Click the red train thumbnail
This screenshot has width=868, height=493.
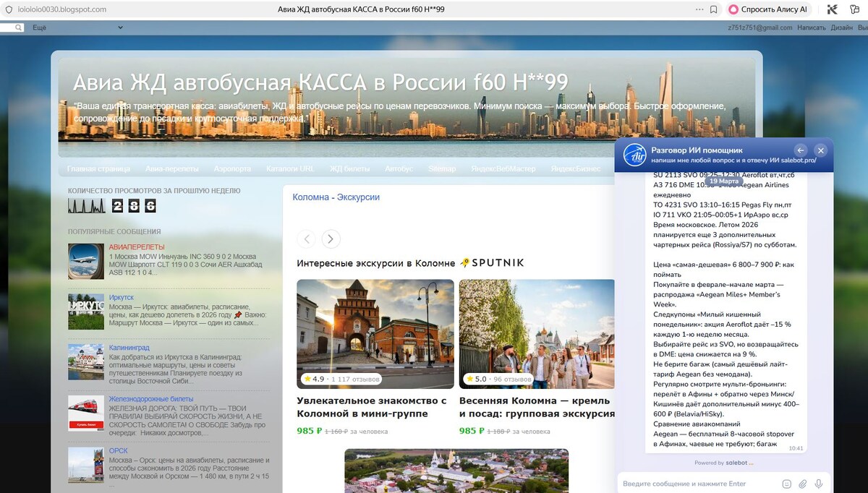(x=86, y=413)
